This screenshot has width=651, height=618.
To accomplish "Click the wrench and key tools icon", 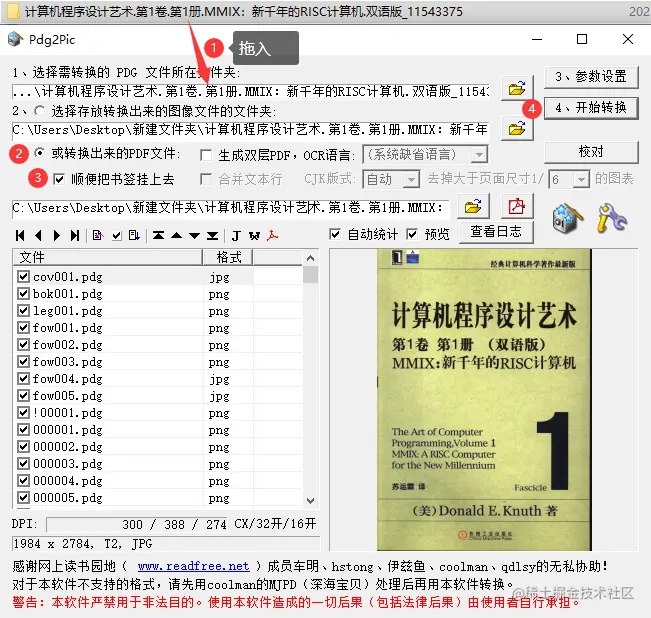I will click(612, 217).
